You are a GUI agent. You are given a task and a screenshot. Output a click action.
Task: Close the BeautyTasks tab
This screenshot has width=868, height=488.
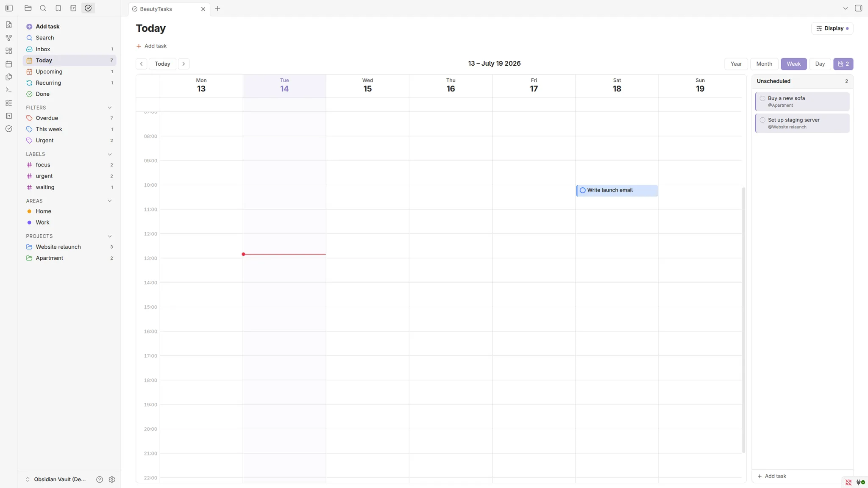pos(203,9)
